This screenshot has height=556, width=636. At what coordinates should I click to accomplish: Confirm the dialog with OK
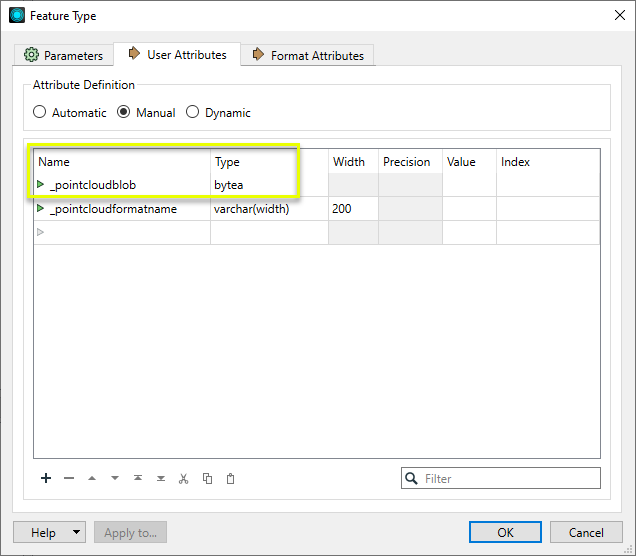[x=505, y=532]
